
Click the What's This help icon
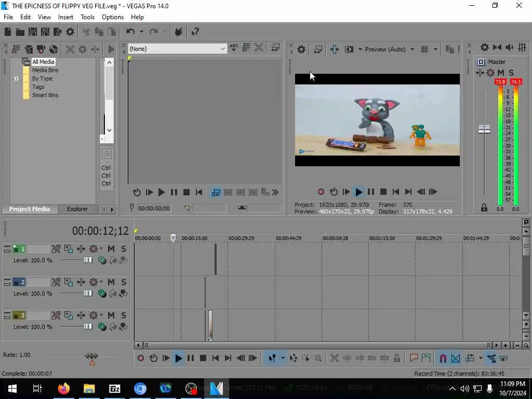point(195,32)
